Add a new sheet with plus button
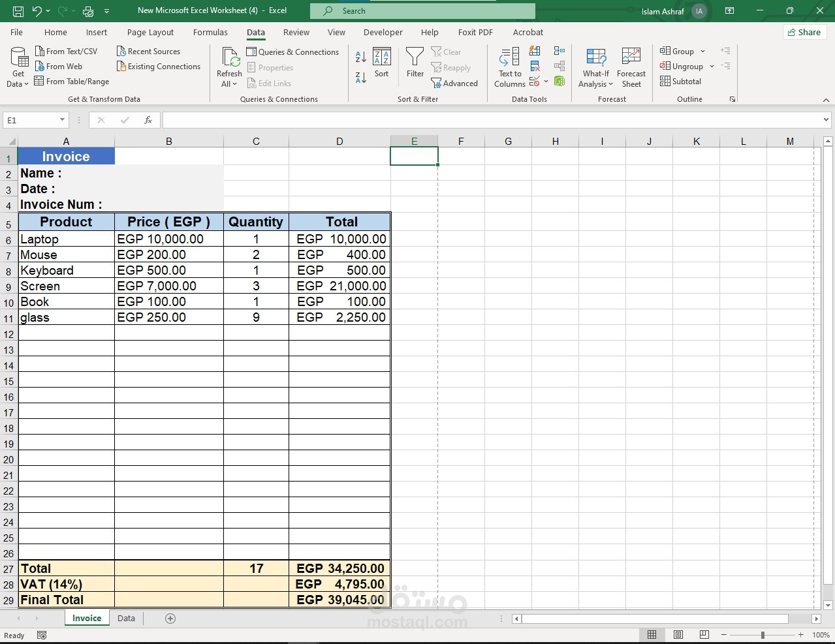This screenshot has width=835, height=644. [x=170, y=619]
